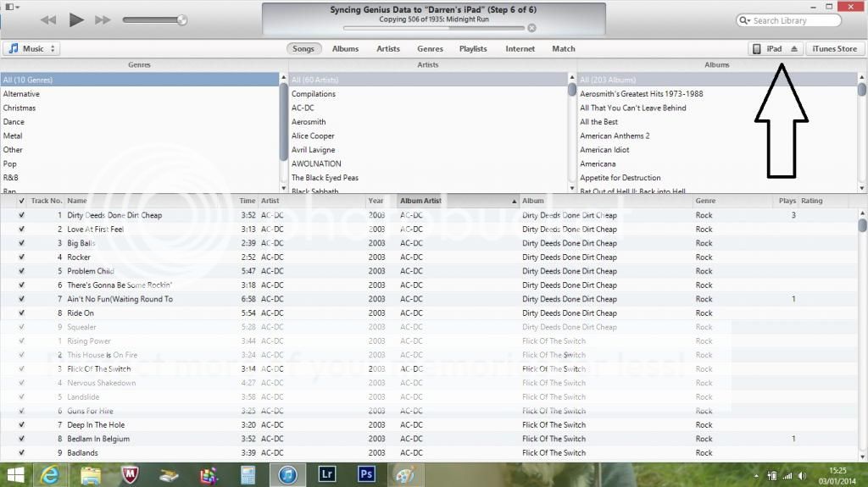This screenshot has height=487, width=868.
Task: Cancel the sync using the X icon
Action: pyautogui.click(x=531, y=28)
